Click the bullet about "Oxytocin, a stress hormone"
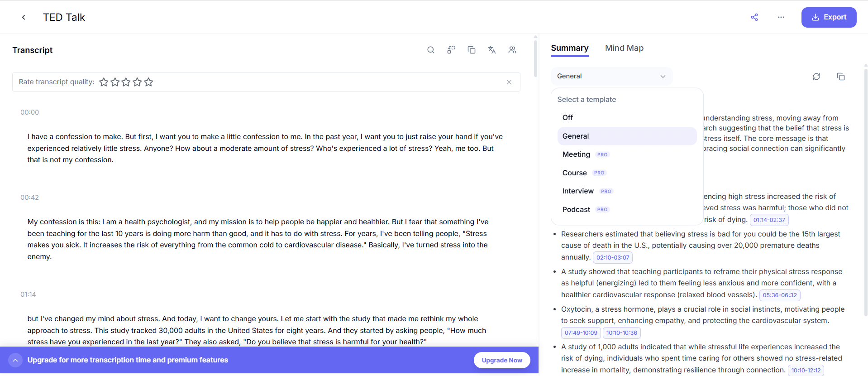This screenshot has width=868, height=376. click(x=703, y=321)
